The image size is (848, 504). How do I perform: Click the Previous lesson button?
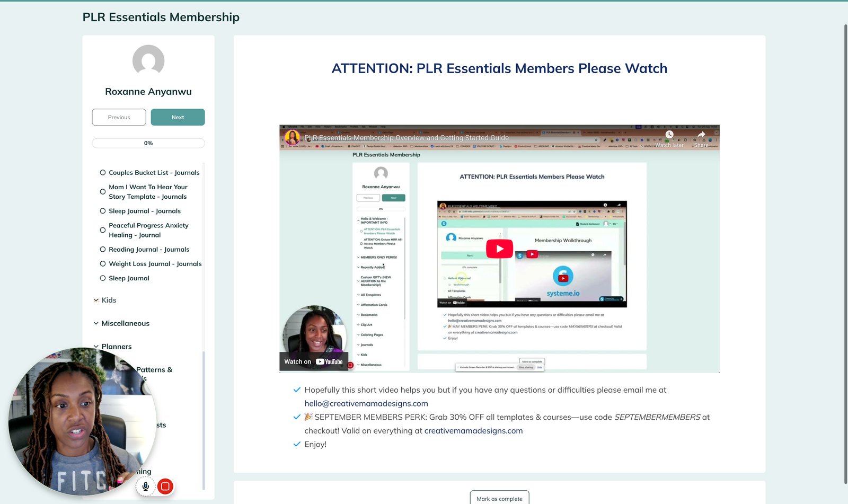119,117
